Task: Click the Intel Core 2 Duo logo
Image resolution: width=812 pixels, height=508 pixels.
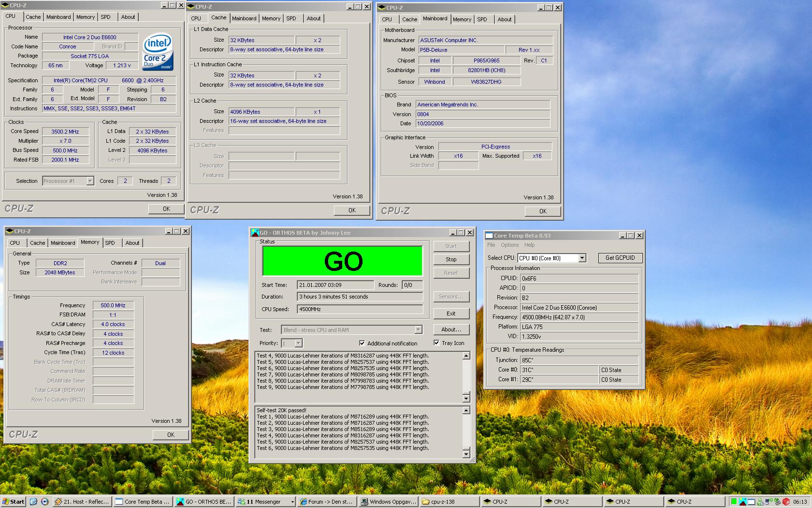Action: coord(158,52)
